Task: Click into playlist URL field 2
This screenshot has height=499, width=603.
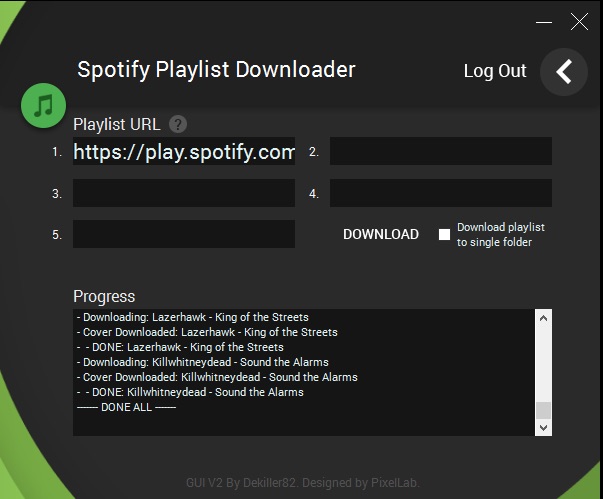Action: click(441, 151)
